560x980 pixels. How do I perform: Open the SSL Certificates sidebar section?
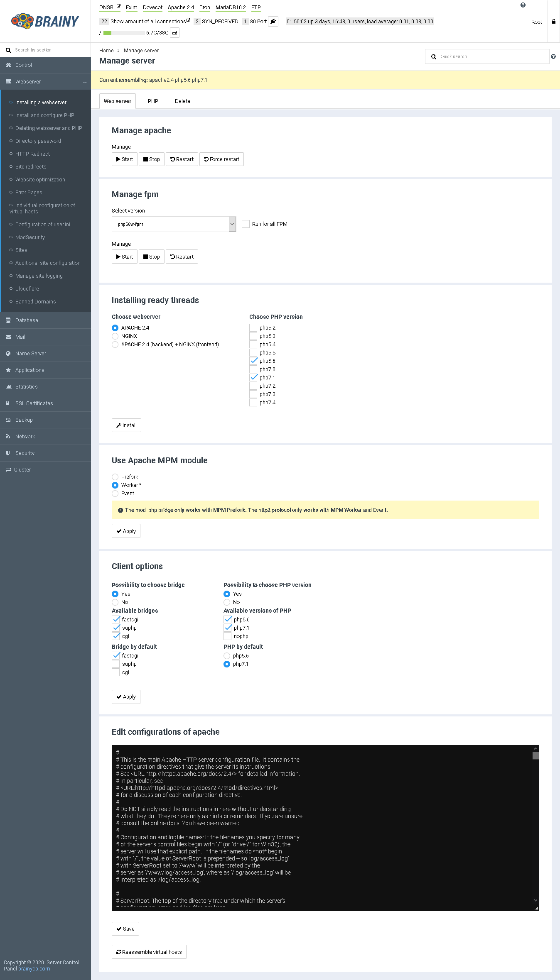(x=45, y=403)
